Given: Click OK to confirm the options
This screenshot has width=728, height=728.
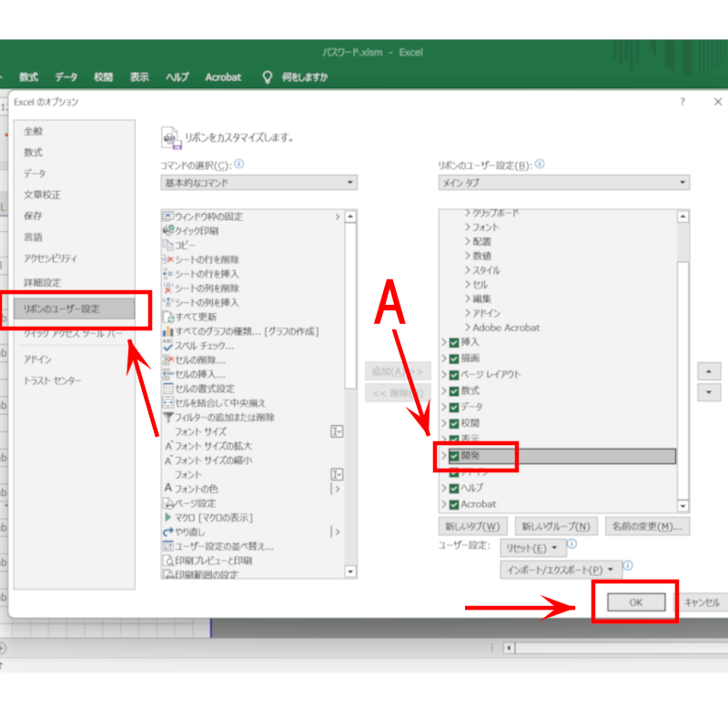Looking at the screenshot, I should pyautogui.click(x=635, y=602).
